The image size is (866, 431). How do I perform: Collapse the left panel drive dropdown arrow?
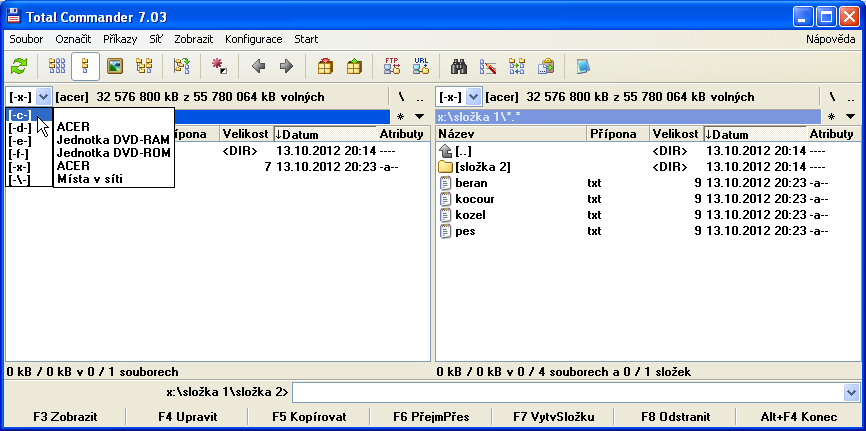pyautogui.click(x=44, y=97)
